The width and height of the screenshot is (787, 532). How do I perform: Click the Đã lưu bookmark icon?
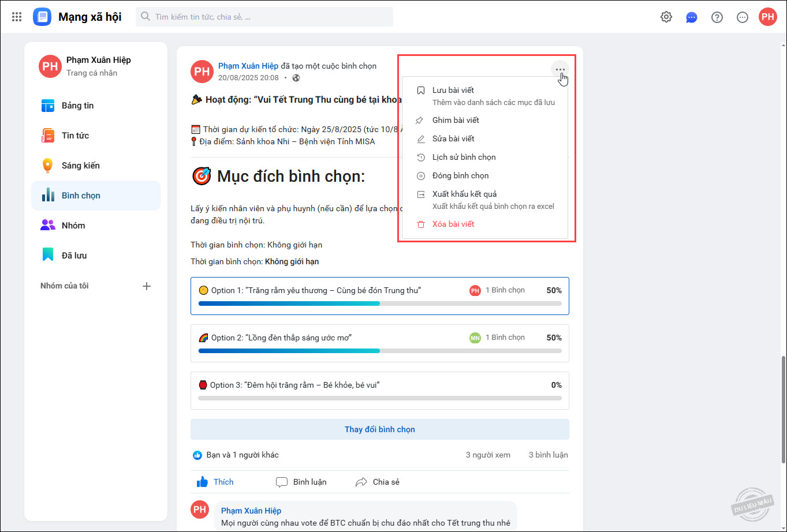48,256
